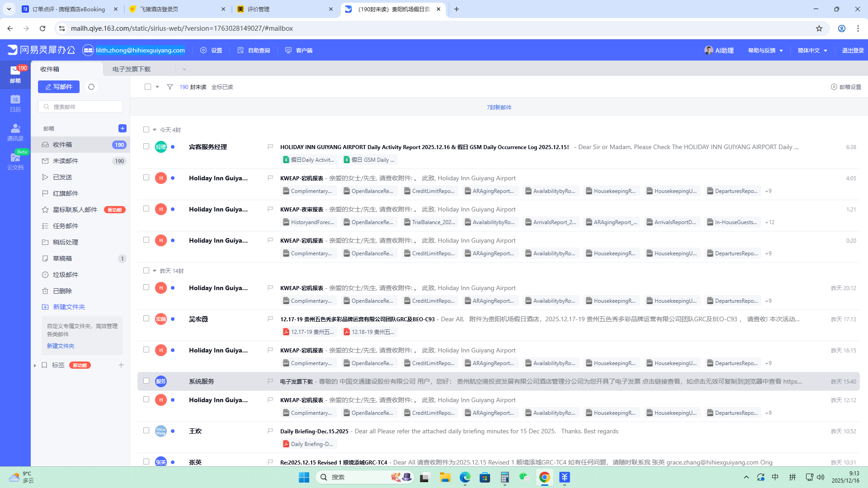This screenshot has height=488, width=868.
Task: Tick checkbox for 宾客服务经理 email
Action: [x=146, y=146]
